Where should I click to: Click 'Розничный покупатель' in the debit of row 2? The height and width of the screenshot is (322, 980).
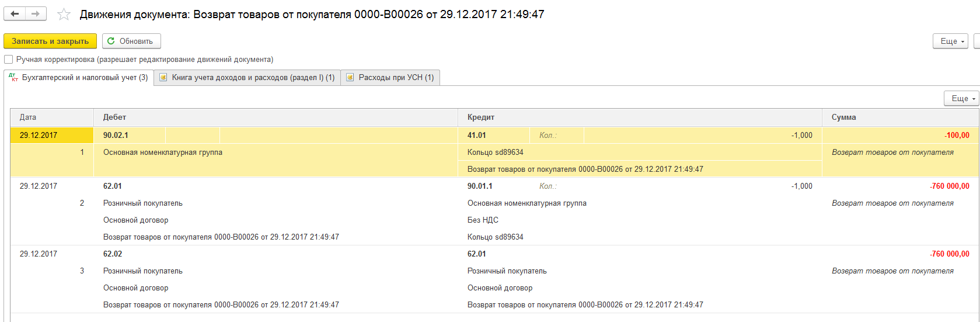click(143, 203)
